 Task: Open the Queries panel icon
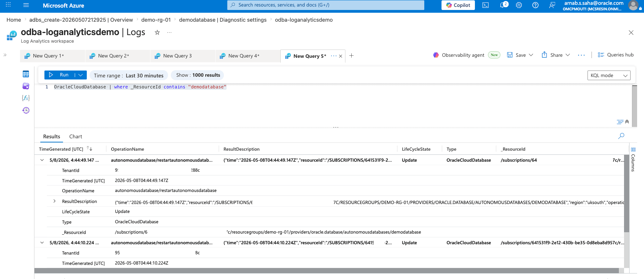point(26,86)
